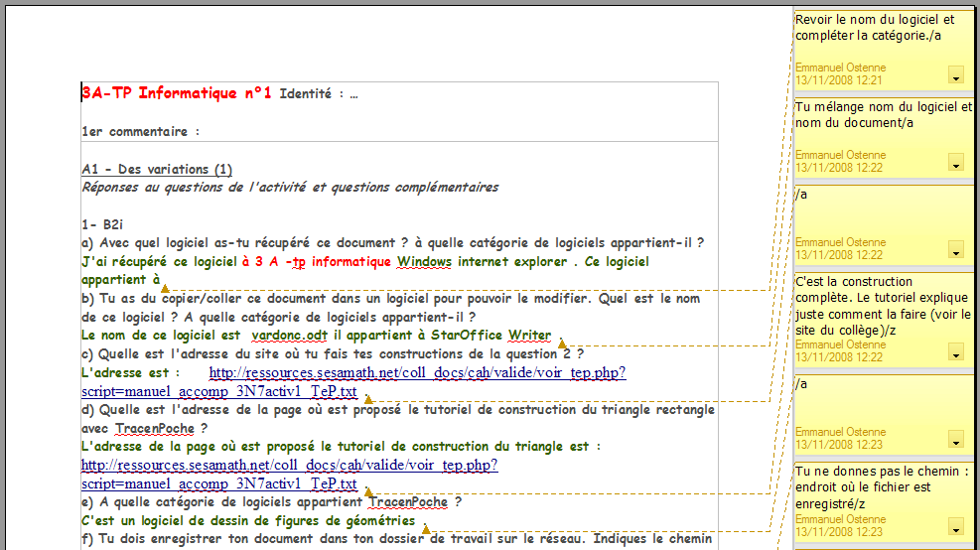This screenshot has width=980, height=550.
Task: Click answer 'C'est un logiciel de dessin'
Action: (248, 521)
